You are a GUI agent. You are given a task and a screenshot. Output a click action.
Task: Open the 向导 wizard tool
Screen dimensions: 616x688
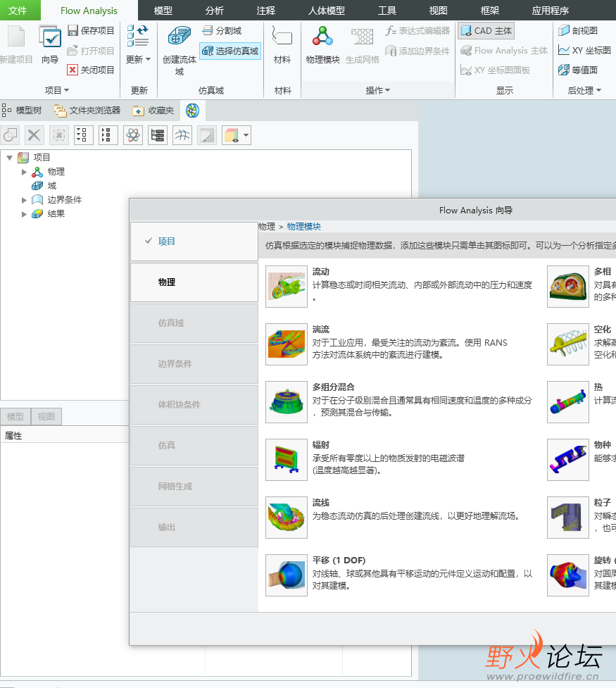click(49, 44)
